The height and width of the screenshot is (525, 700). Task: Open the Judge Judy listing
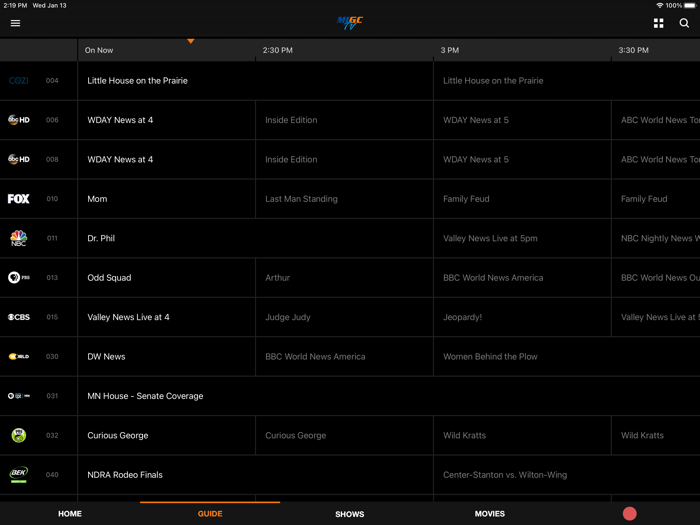click(344, 317)
